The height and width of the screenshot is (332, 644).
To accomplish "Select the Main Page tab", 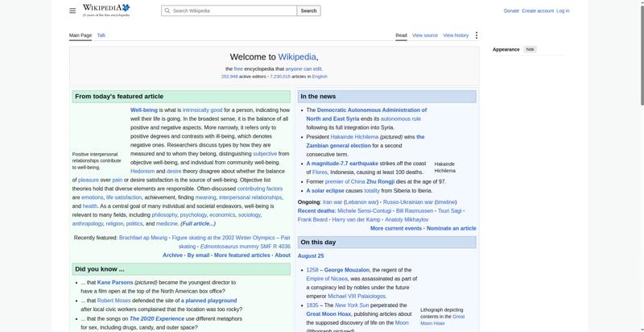I will [80, 35].
